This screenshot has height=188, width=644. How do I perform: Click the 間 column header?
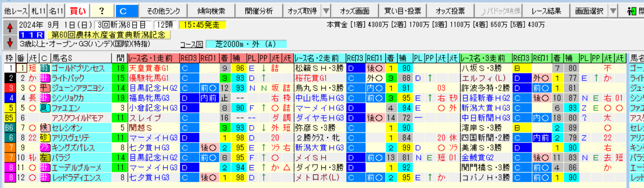[x=120, y=58]
